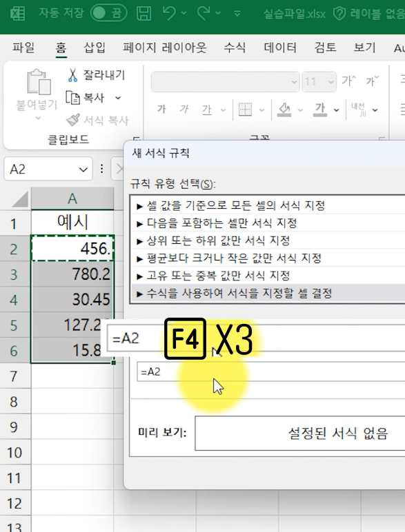
Task: Click the cell borders icon
Action: coord(245,110)
